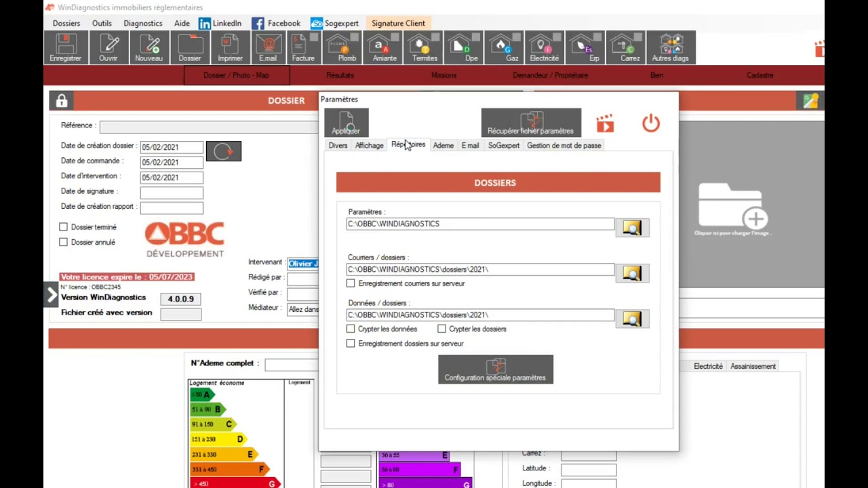Switch to the Missions tab

pyautogui.click(x=443, y=75)
